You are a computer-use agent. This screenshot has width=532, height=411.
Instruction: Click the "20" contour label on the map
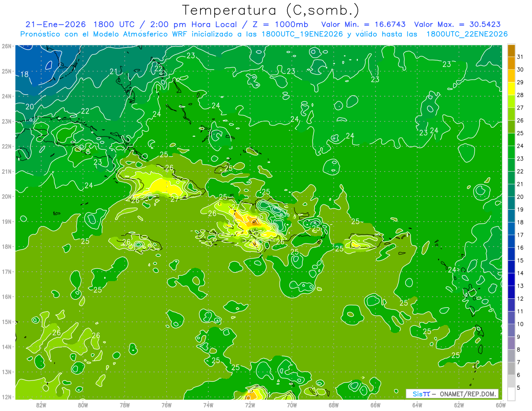click(x=30, y=107)
